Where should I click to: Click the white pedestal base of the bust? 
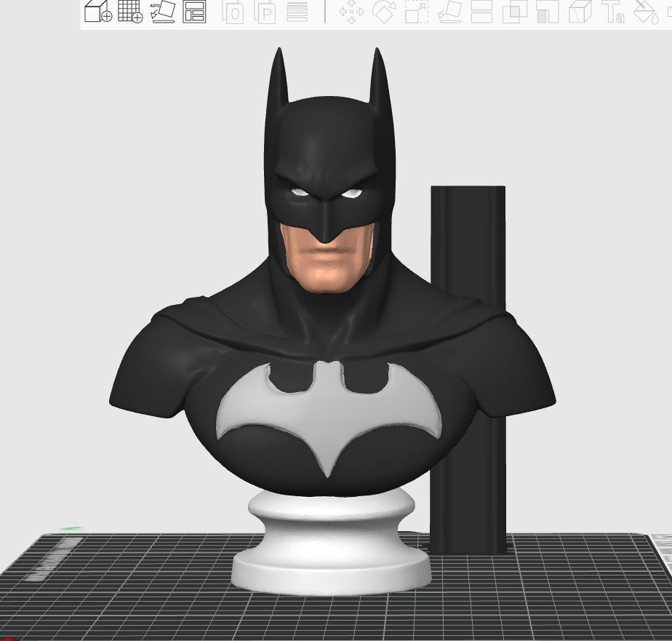point(332,542)
